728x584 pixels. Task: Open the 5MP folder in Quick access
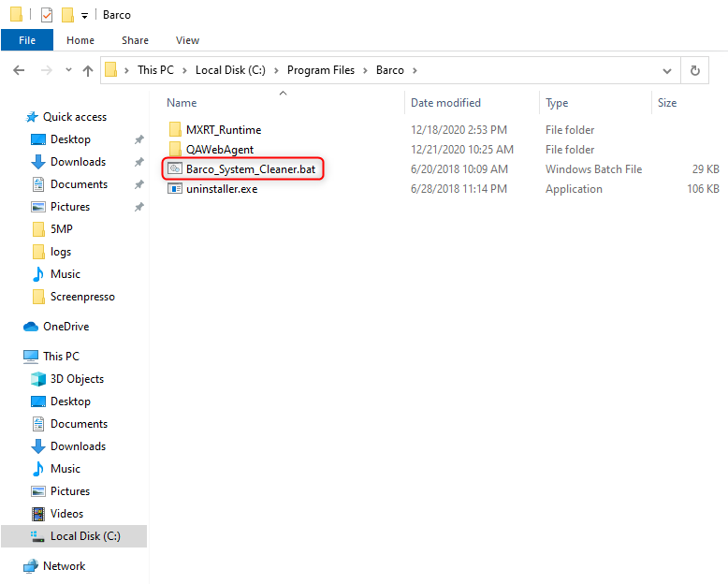tap(61, 229)
